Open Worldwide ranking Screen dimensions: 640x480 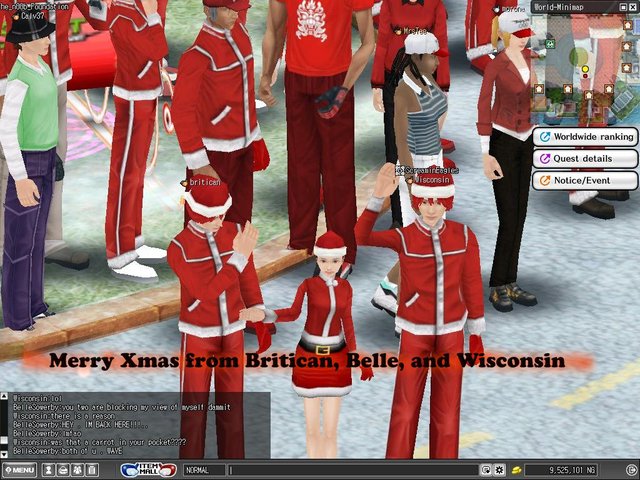pyautogui.click(x=585, y=137)
